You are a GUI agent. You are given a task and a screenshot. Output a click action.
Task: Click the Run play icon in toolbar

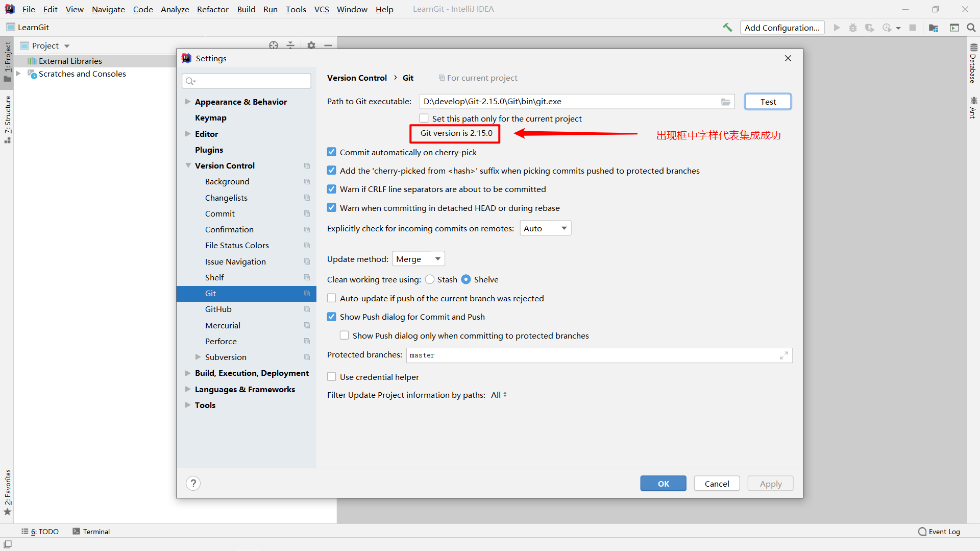pos(837,28)
